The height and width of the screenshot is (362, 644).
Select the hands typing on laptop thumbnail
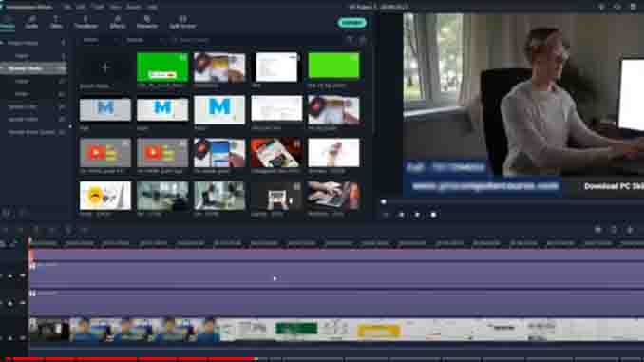click(x=333, y=196)
